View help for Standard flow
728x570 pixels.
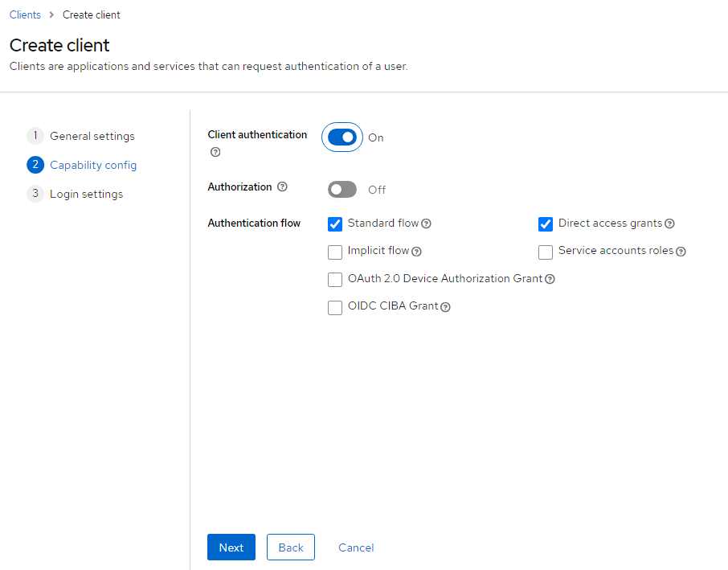point(425,224)
